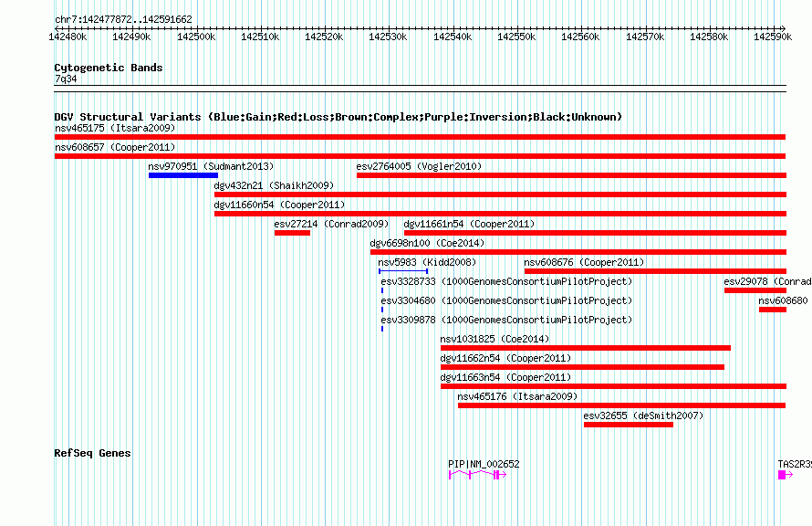Click the esv3328733 small blue marker

tap(382, 290)
